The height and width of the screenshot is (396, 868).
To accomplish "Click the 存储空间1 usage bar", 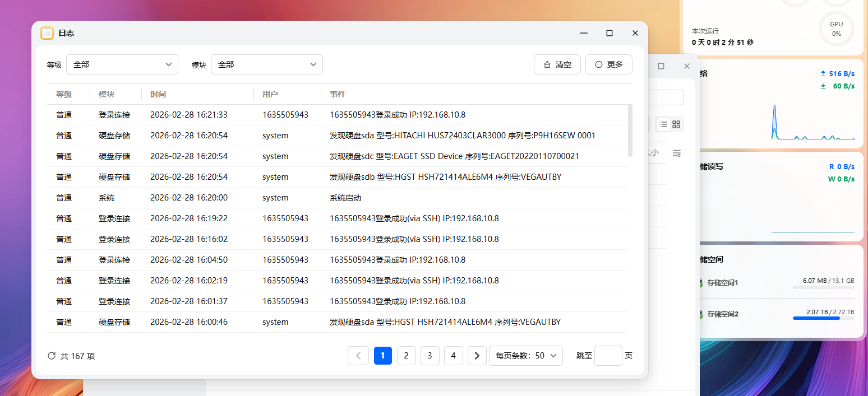I will 823,287.
